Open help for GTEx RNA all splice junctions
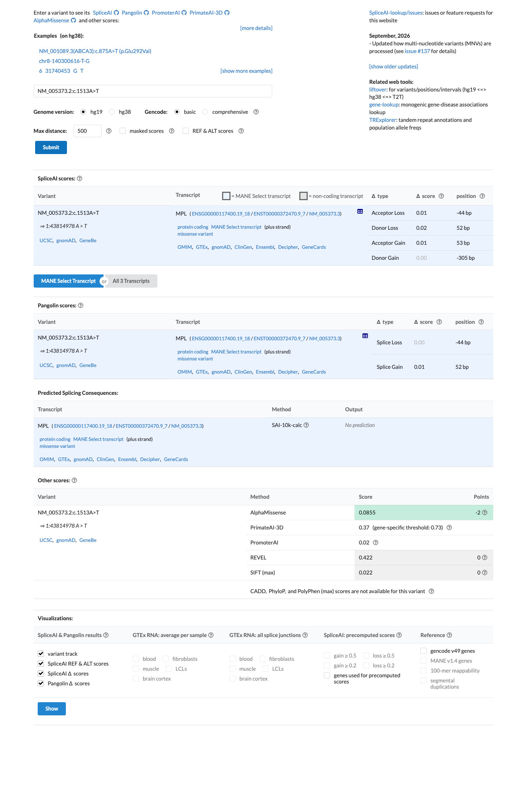This screenshot has height=805, width=532. coord(305,635)
